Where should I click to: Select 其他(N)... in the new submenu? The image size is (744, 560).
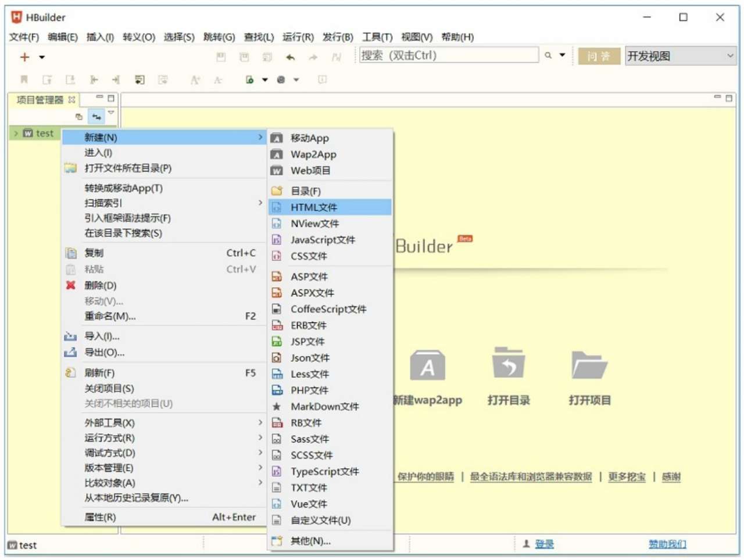coord(330,541)
